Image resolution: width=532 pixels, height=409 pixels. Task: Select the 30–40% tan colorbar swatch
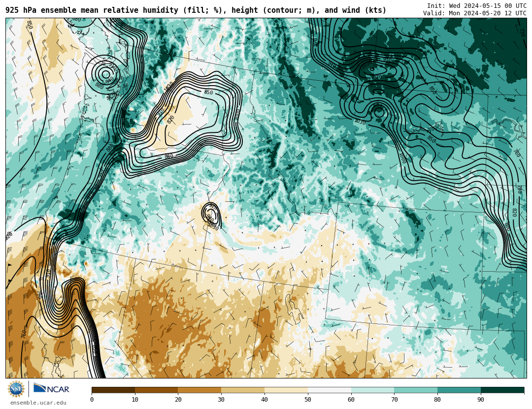pos(243,390)
